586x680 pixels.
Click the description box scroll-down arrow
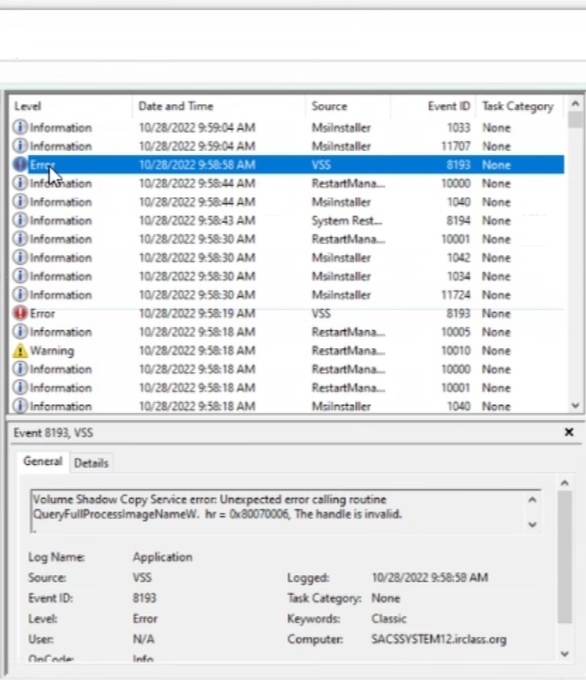[x=533, y=525]
